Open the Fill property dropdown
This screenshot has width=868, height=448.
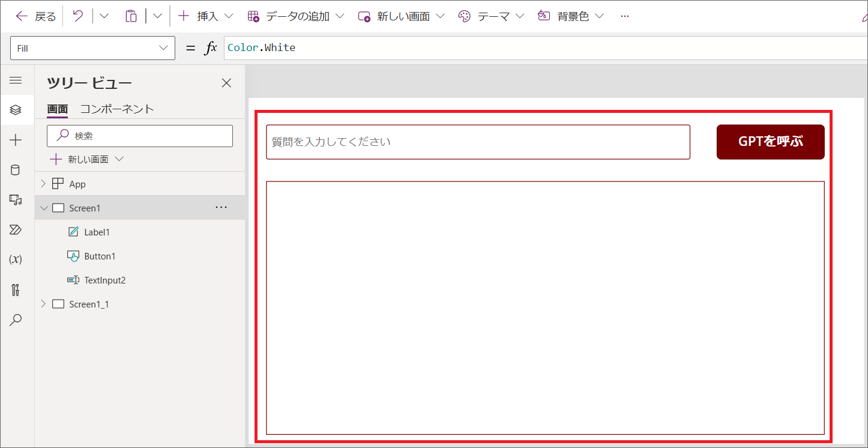[162, 48]
